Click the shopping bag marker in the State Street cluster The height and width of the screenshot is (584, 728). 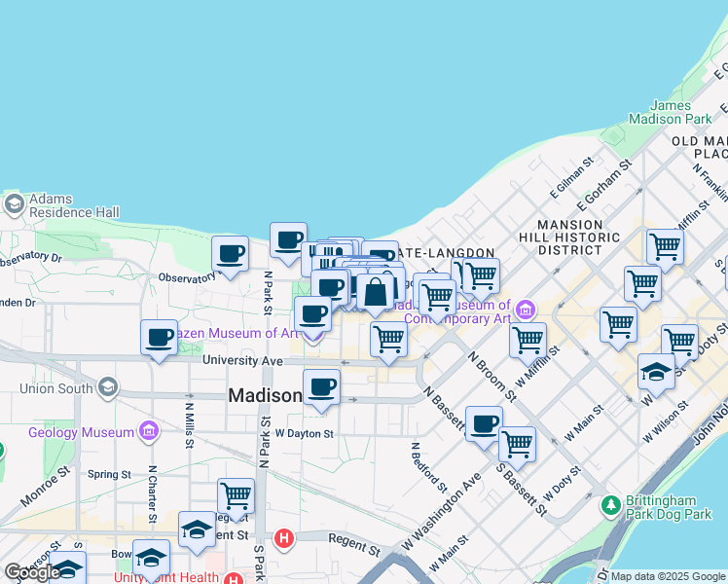pyautogui.click(x=376, y=292)
